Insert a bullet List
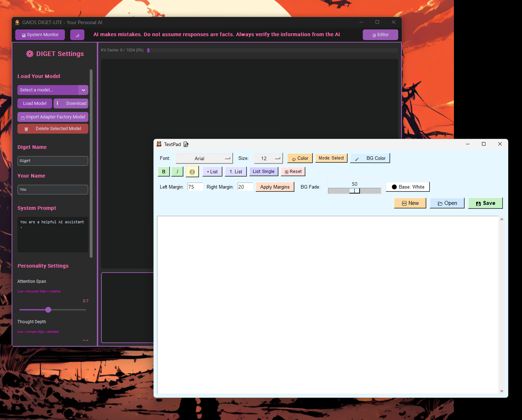 (212, 172)
